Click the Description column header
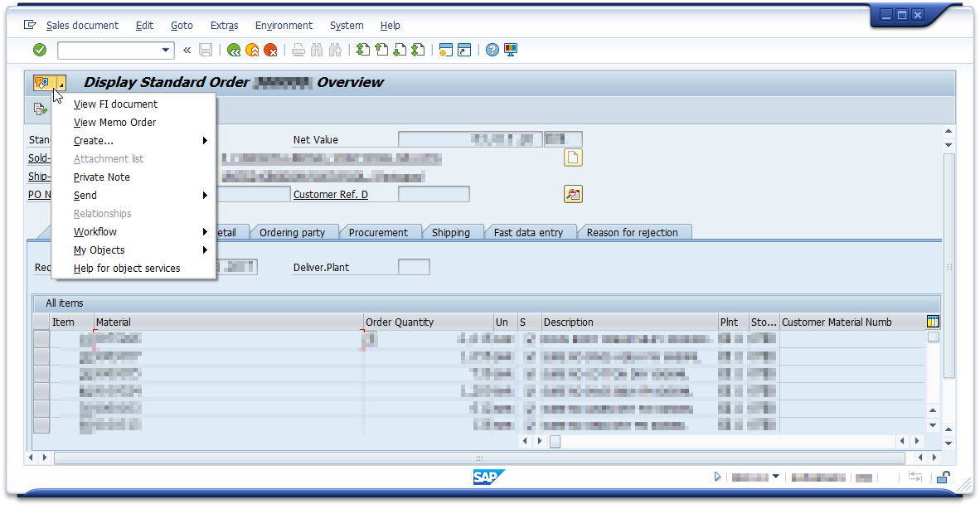This screenshot has width=980, height=509. point(629,322)
